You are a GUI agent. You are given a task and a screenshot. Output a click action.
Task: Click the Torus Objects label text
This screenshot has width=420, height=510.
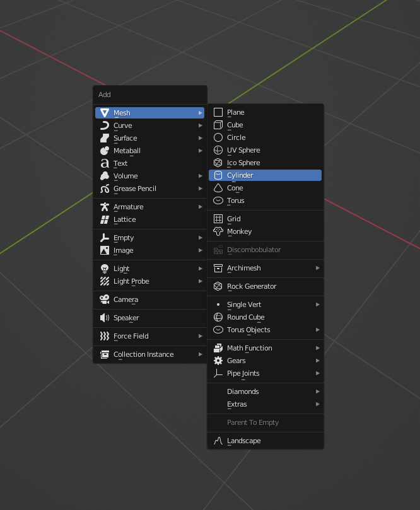click(248, 330)
